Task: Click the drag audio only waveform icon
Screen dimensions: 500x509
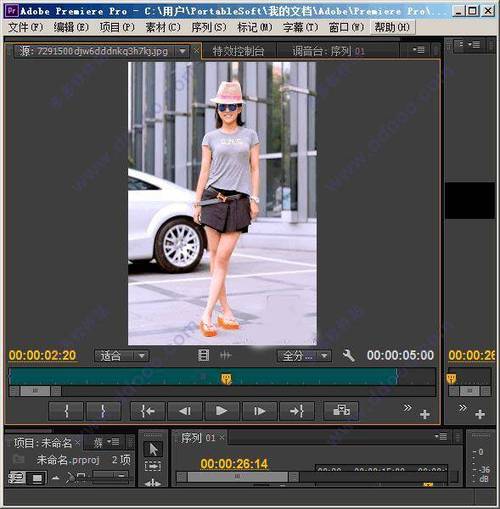Action: (x=225, y=356)
